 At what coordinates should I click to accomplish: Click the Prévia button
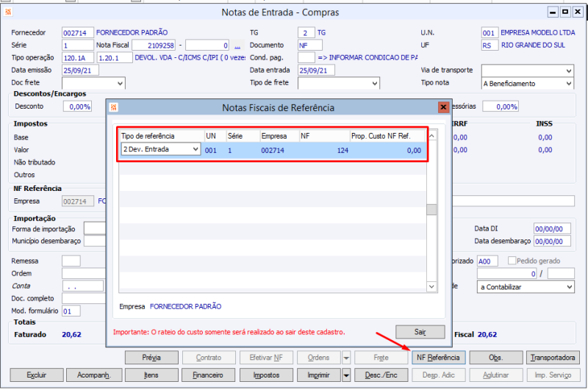click(151, 358)
